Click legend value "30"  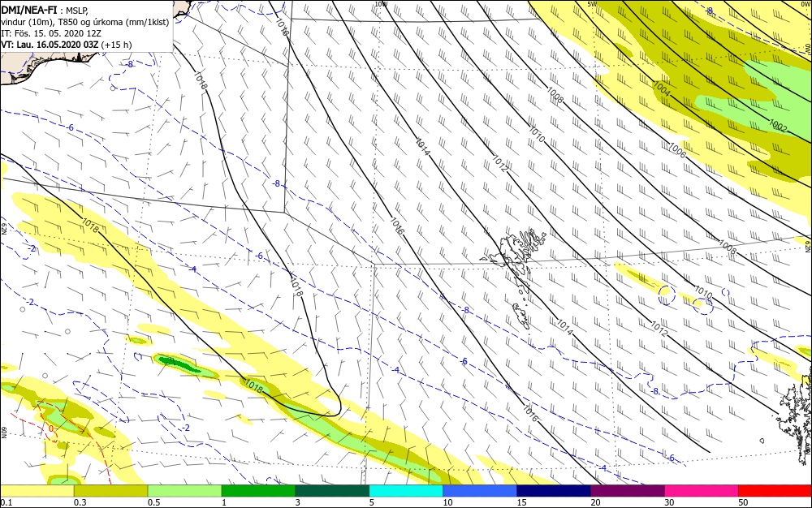tap(670, 502)
